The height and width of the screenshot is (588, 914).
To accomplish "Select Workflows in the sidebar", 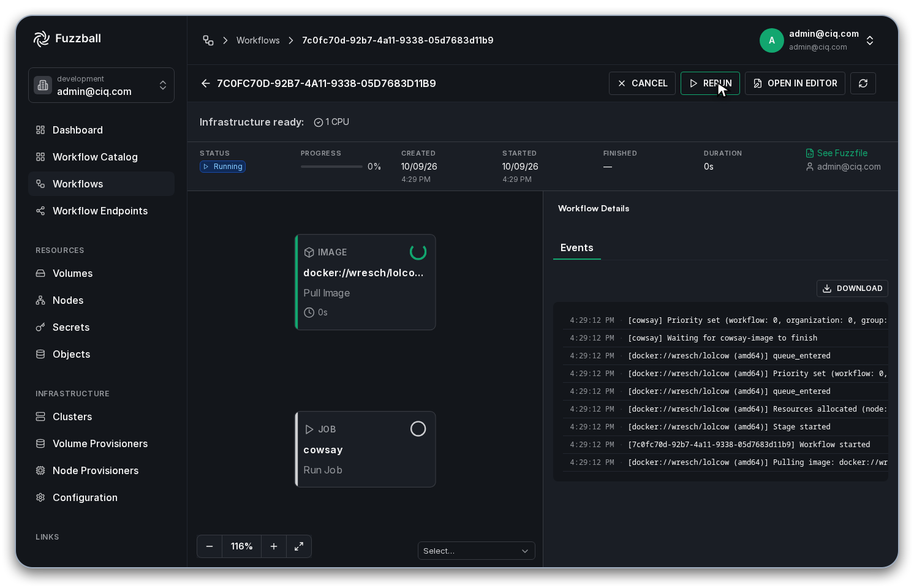I will coord(101,184).
